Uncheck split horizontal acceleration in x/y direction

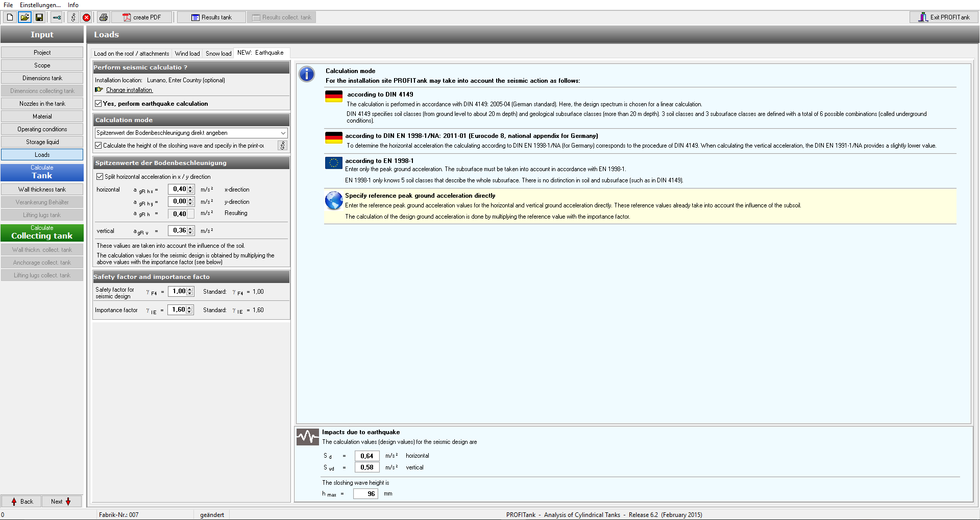pos(100,177)
